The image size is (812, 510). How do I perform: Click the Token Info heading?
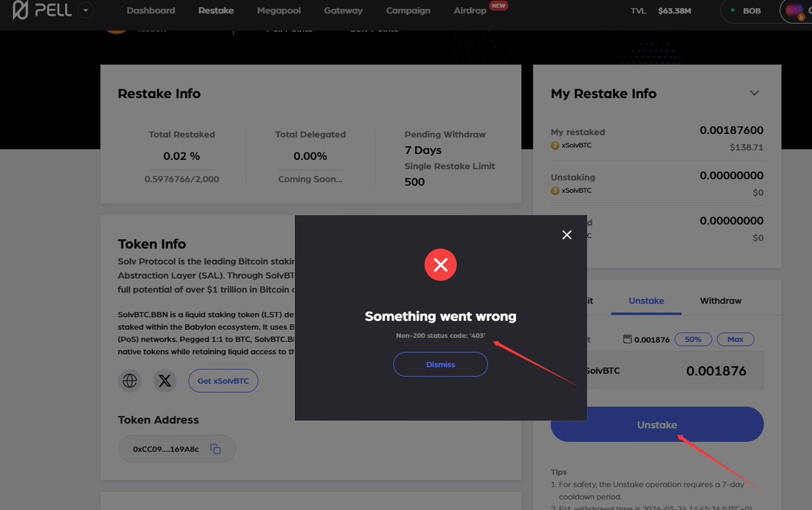point(152,244)
